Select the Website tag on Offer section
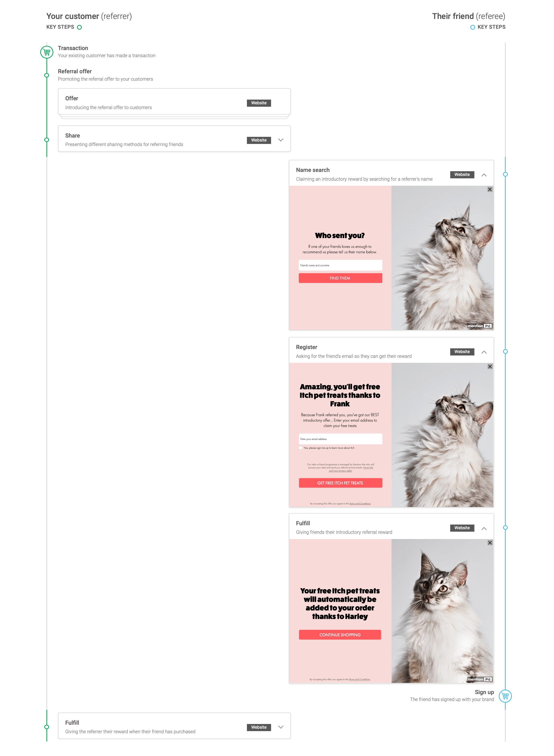554x756 pixels. pos(258,103)
